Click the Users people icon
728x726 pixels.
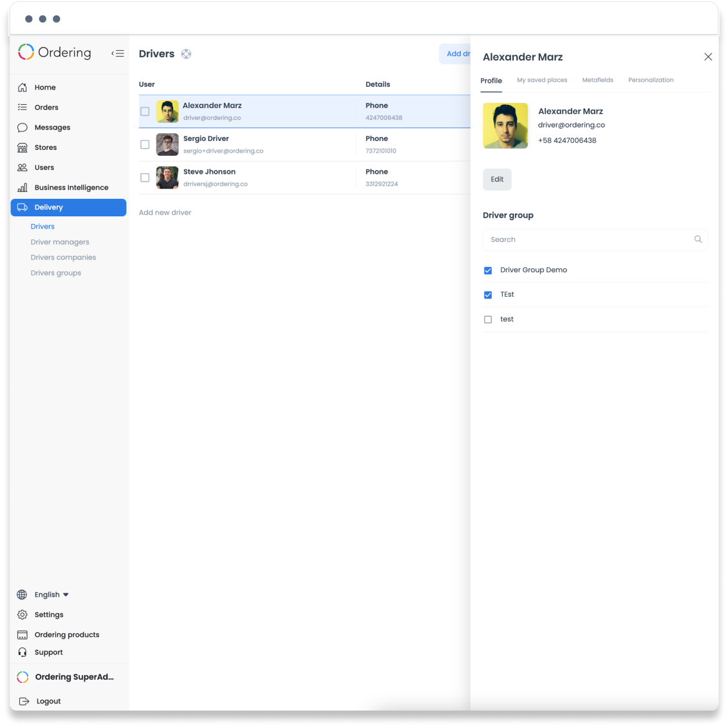point(23,167)
